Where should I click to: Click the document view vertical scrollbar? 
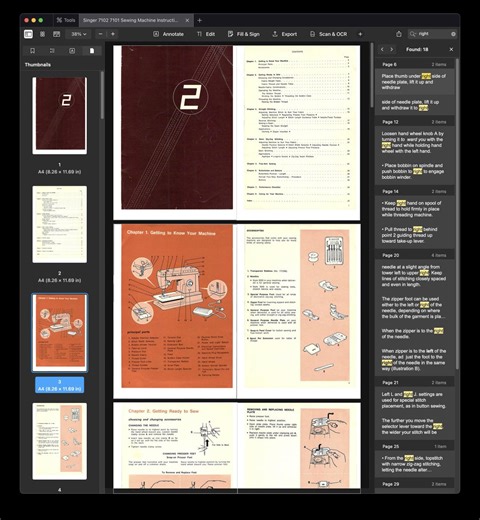point(372,75)
